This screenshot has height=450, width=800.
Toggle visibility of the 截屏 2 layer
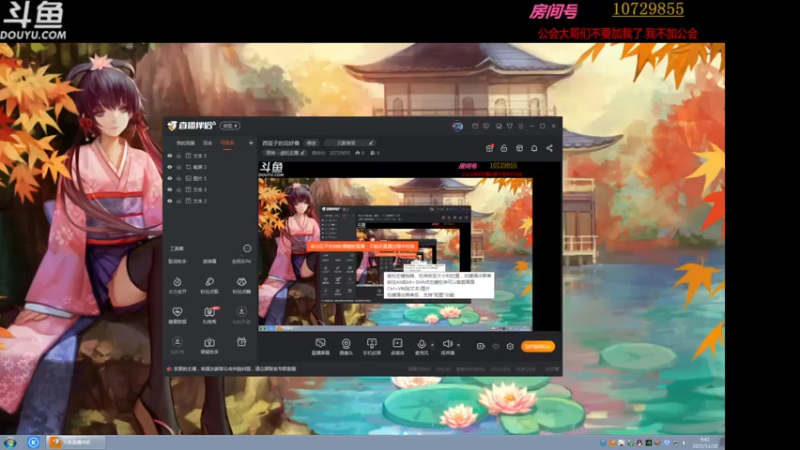coord(170,167)
